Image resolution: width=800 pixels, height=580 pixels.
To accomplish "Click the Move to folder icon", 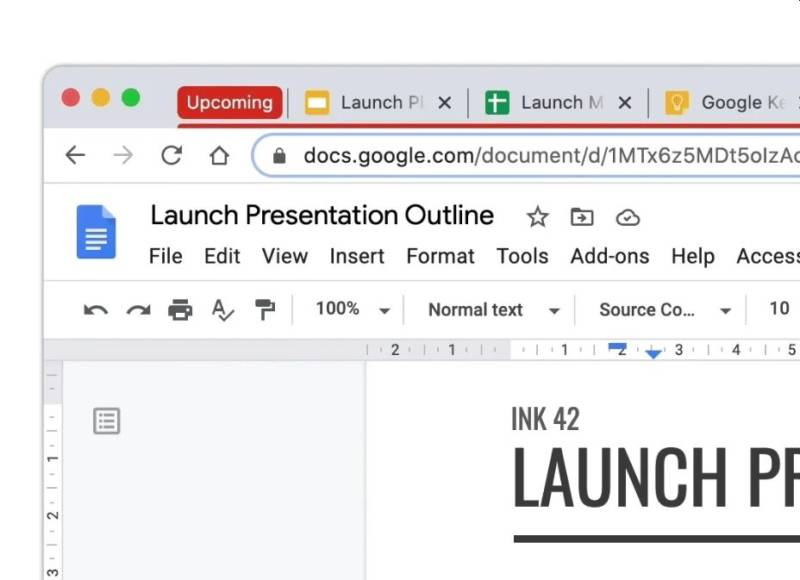I will (582, 217).
